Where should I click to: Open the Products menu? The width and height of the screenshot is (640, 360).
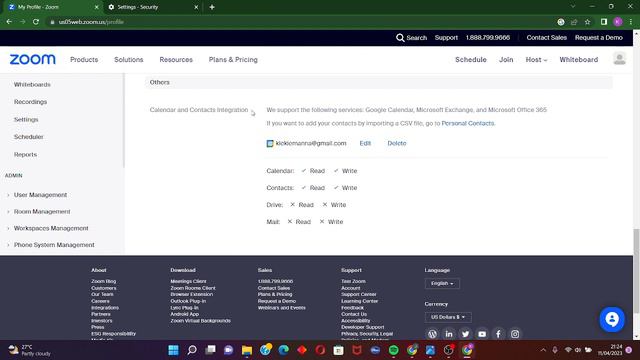click(x=84, y=60)
